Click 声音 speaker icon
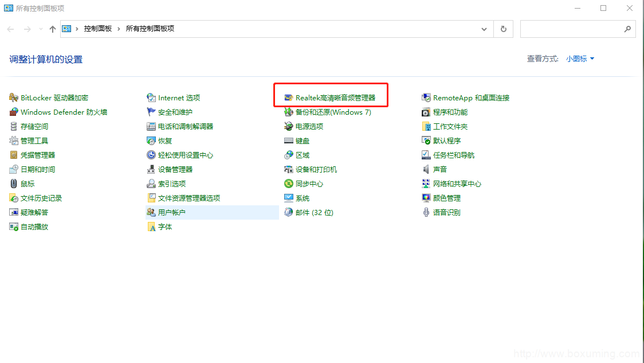This screenshot has width=644, height=363. pos(426,169)
